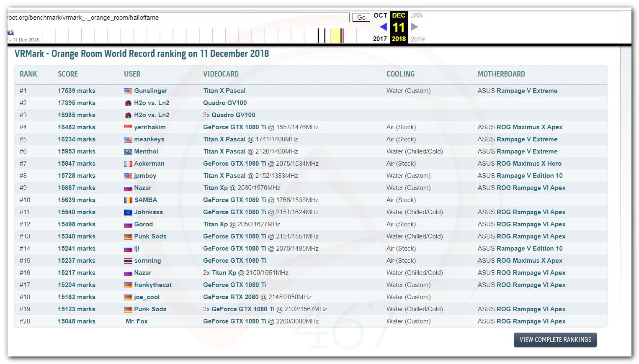639x364 pixels.
Task: Click the H2o vs. Ln2 avatar in rank #3 row
Action: pyautogui.click(x=128, y=115)
